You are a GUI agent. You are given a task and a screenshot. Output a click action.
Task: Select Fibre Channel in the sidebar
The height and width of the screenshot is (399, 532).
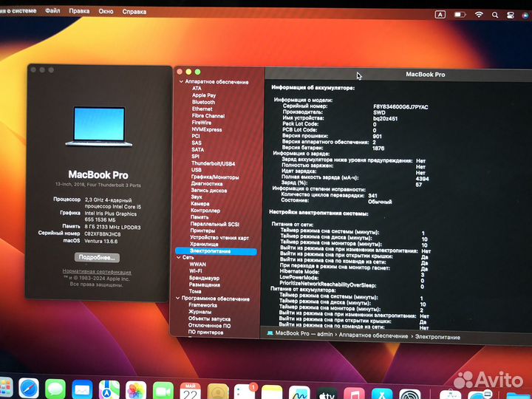point(208,116)
